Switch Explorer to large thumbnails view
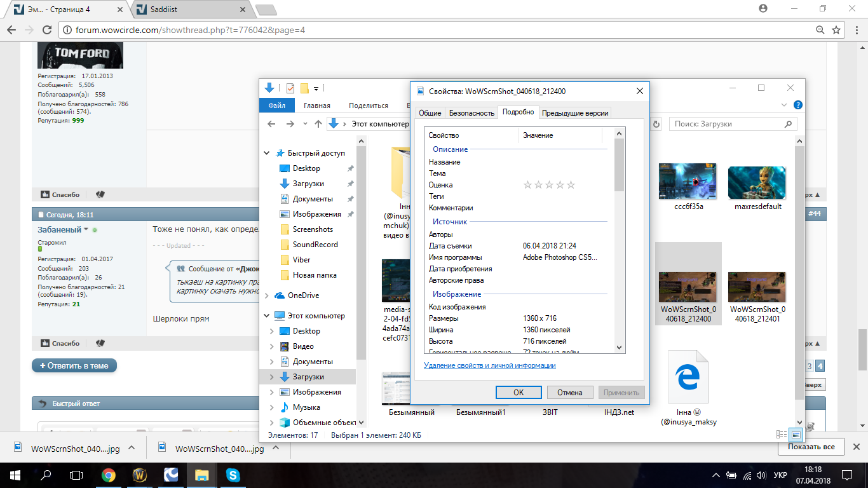 (x=796, y=435)
